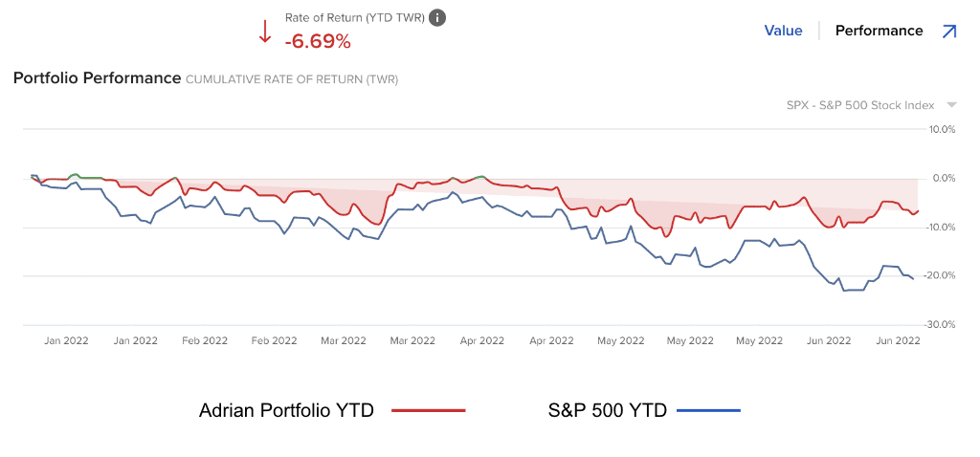The image size is (980, 457).
Task: Click the red downward arrow indicator
Action: (x=265, y=32)
